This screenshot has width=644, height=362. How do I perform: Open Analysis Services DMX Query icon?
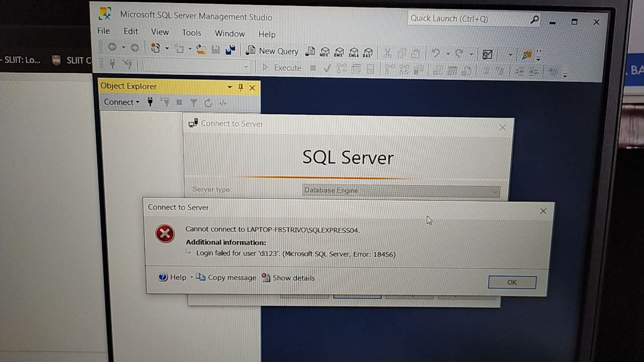click(x=339, y=52)
